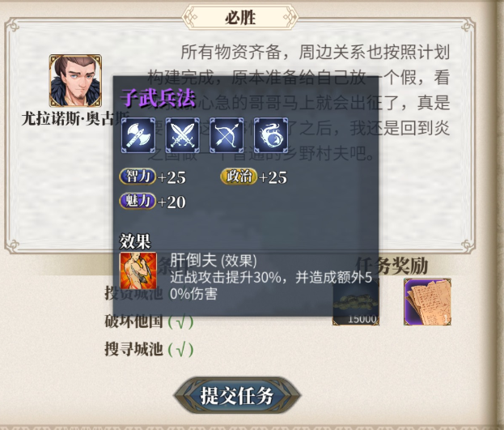This screenshot has height=430, width=504.
Task: Click the 必胜 quest title banner
Action: tap(240, 17)
